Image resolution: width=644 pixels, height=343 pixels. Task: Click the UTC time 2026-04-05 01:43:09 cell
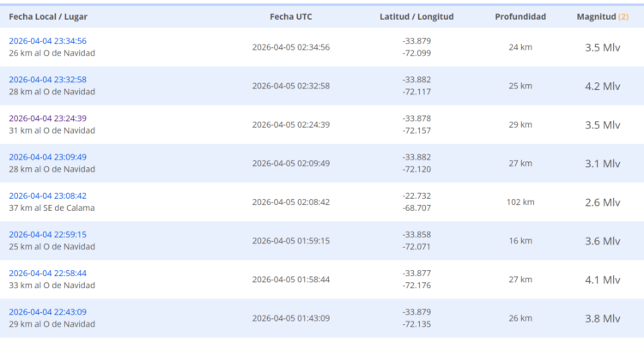point(290,318)
